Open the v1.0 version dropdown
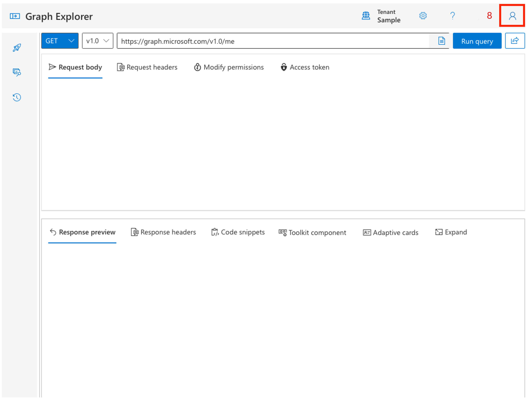The image size is (532, 398). coord(97,41)
